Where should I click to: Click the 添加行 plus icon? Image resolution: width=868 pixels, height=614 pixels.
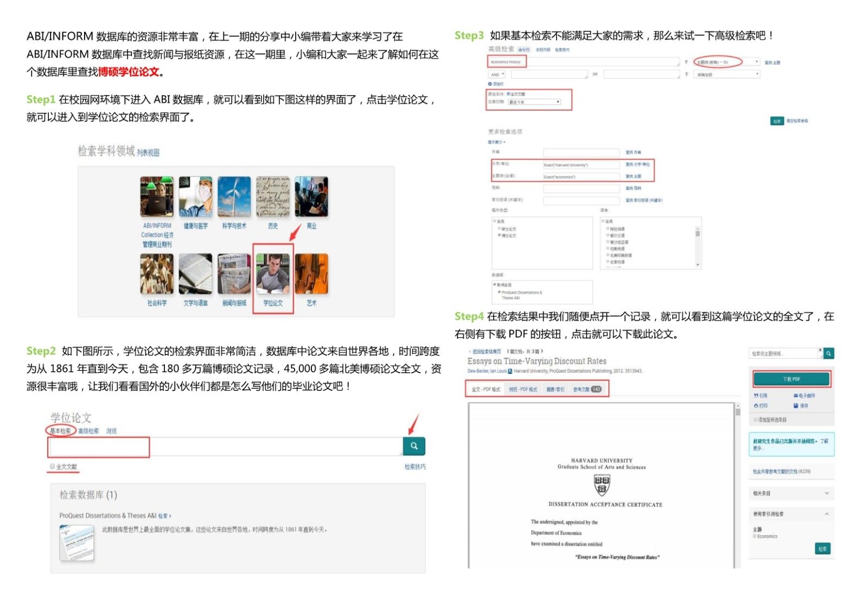pyautogui.click(x=490, y=84)
